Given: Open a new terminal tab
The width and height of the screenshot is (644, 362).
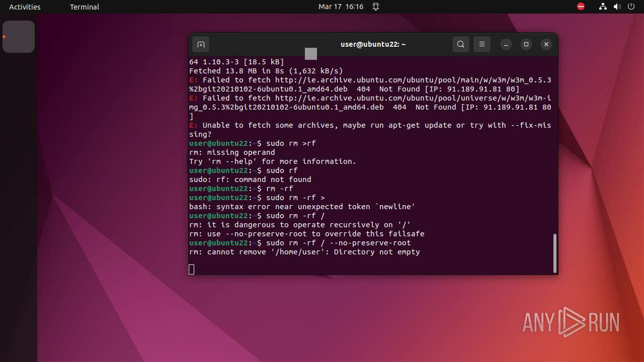Looking at the screenshot, I should tap(201, 44).
